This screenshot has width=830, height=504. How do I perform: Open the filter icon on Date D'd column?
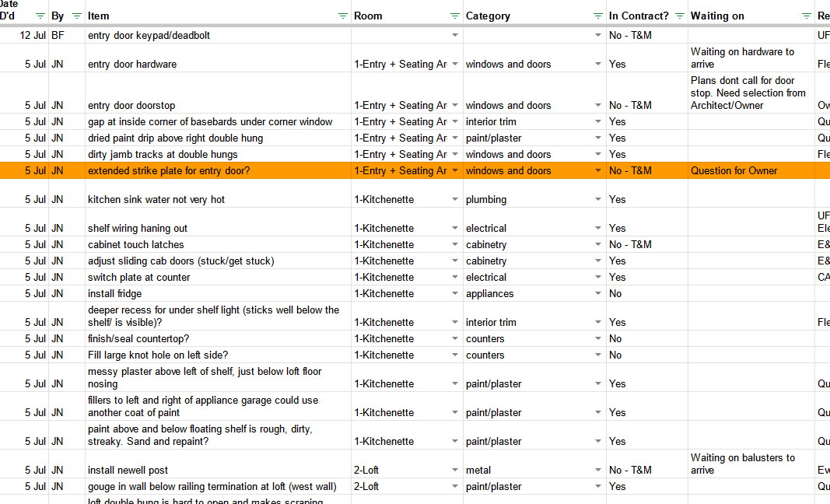click(x=40, y=16)
